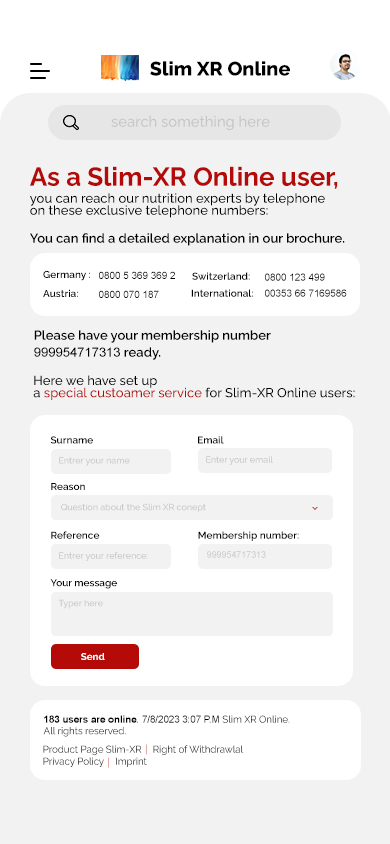Select the Membership number field
This screenshot has height=844, width=390.
click(265, 556)
